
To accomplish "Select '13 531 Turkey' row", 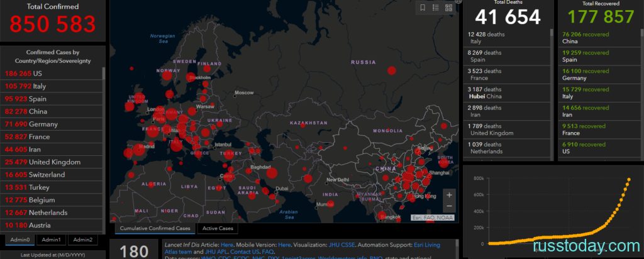I will tap(52, 187).
